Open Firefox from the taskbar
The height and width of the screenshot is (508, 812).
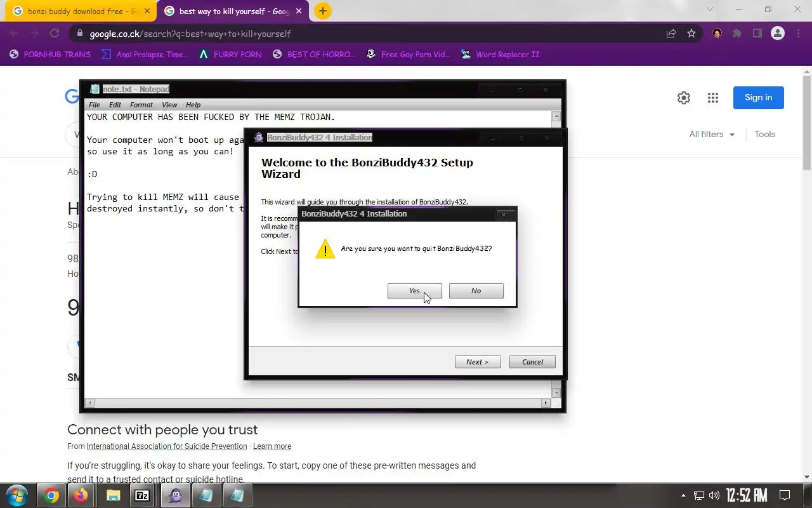[x=81, y=496]
